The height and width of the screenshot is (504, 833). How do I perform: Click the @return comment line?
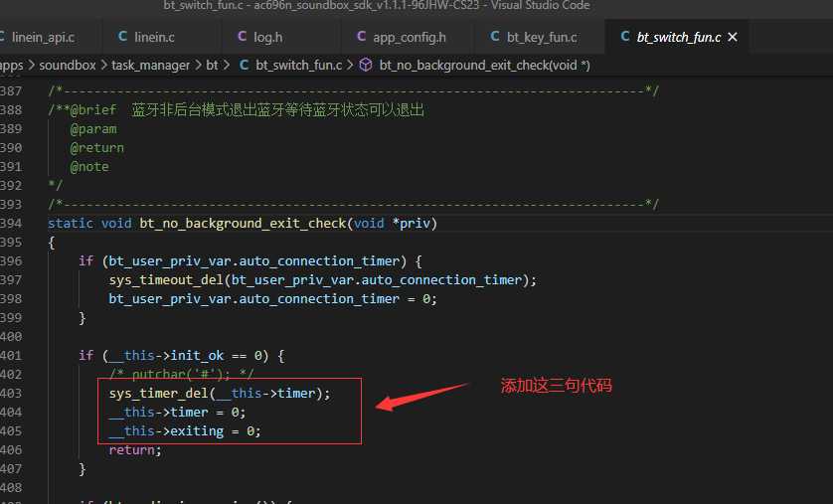(96, 148)
